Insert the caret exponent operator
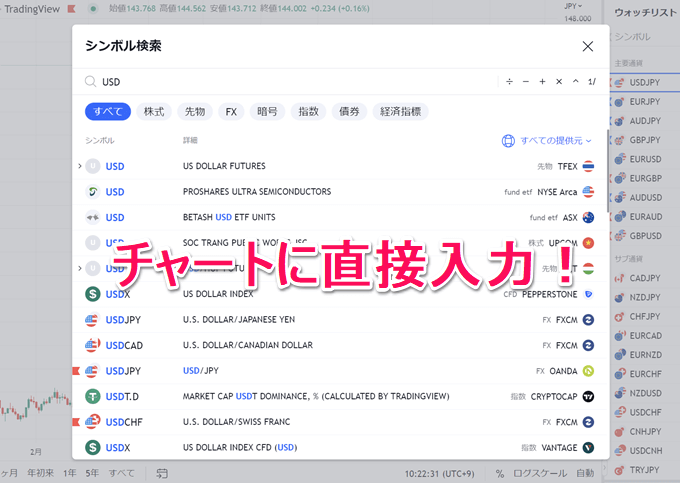The width and height of the screenshot is (680, 483). (575, 82)
